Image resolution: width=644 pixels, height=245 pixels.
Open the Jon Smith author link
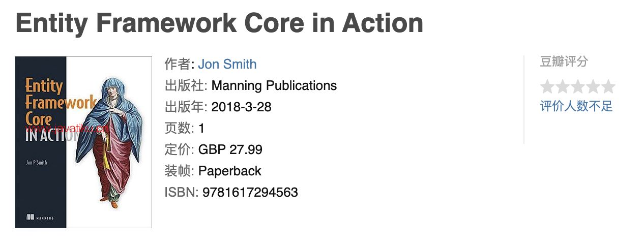227,64
